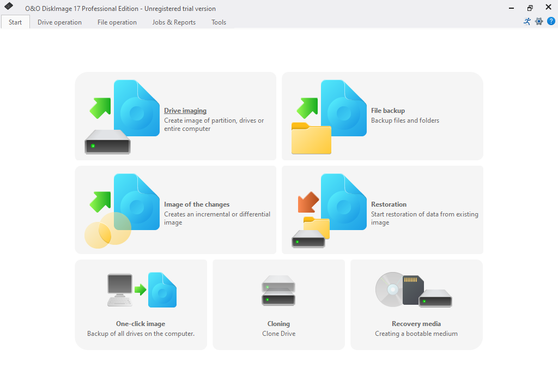The image size is (558, 392).
Task: Minimize the DiskImage window
Action: point(511,8)
